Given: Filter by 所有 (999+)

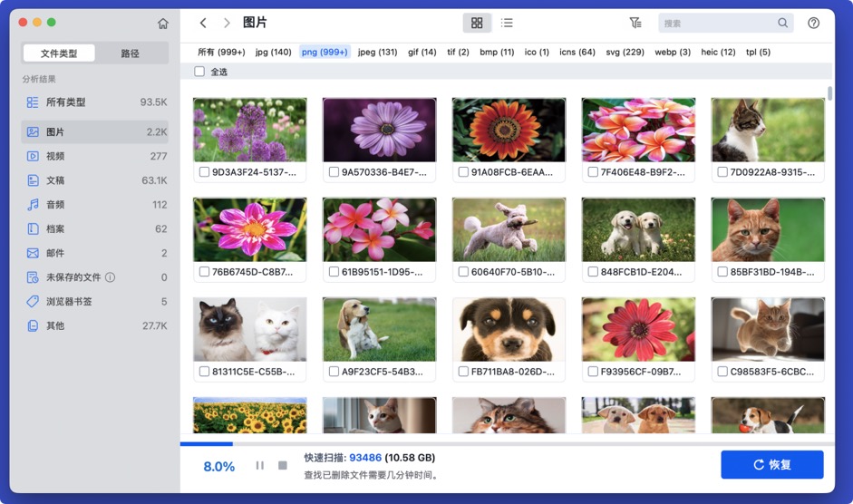Looking at the screenshot, I should pyautogui.click(x=221, y=53).
